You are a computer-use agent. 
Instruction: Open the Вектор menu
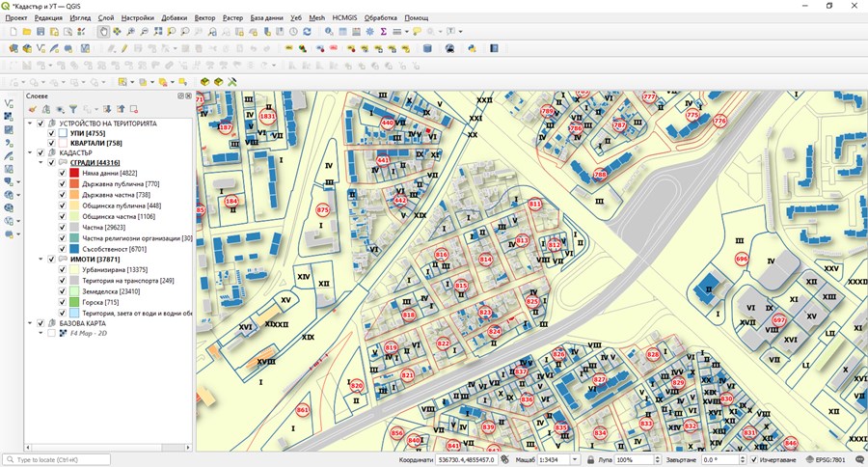204,18
